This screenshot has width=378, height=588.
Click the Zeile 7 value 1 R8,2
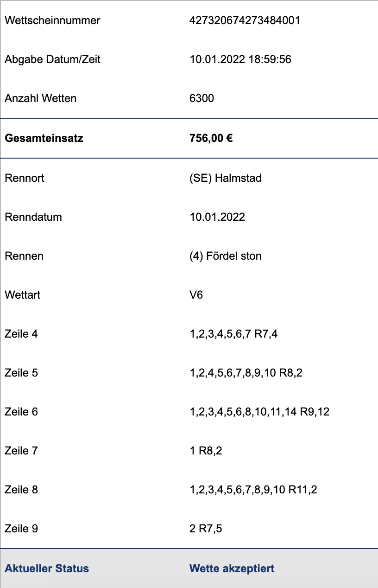[206, 451]
